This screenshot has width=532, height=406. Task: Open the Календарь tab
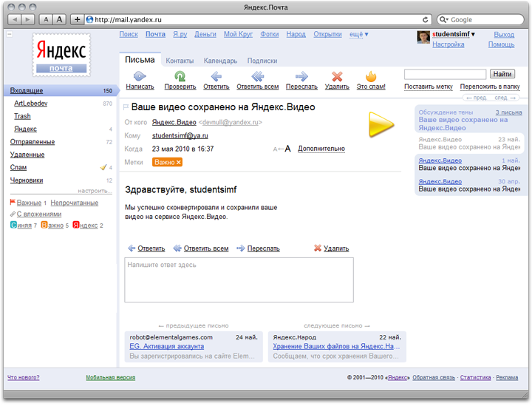point(220,61)
